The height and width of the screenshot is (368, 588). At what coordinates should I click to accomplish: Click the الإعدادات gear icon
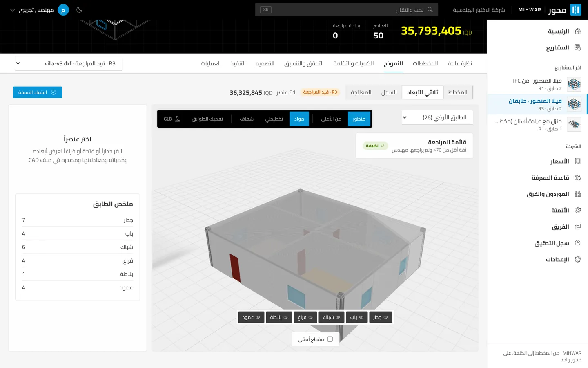click(x=577, y=259)
